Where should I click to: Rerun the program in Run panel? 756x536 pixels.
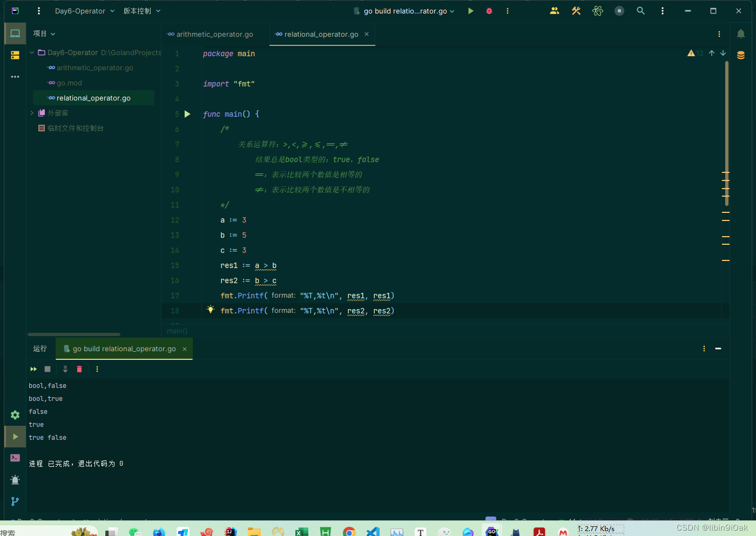(x=33, y=369)
